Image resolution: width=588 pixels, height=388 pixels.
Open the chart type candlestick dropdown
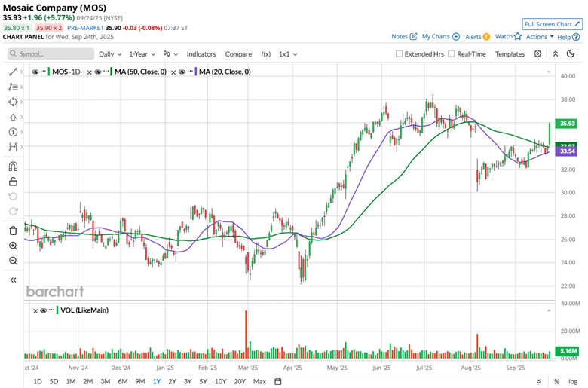point(170,54)
